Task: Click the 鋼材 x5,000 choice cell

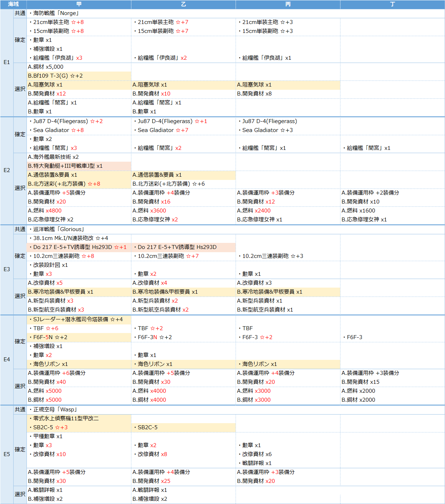Action: click(46, 67)
